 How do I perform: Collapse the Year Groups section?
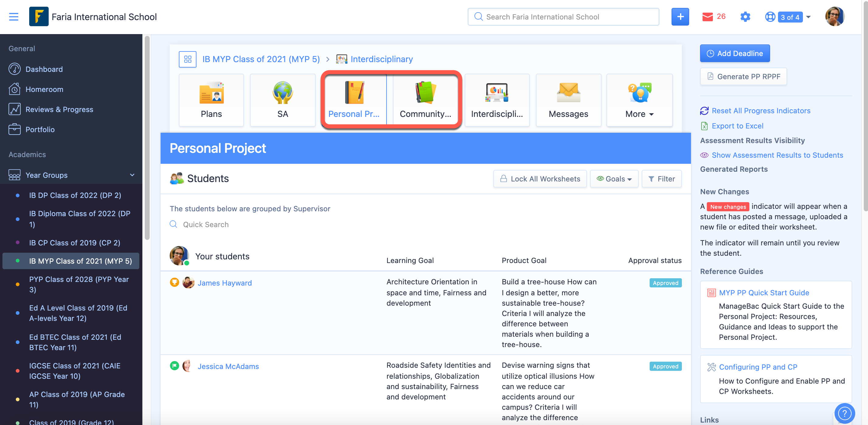click(x=132, y=175)
